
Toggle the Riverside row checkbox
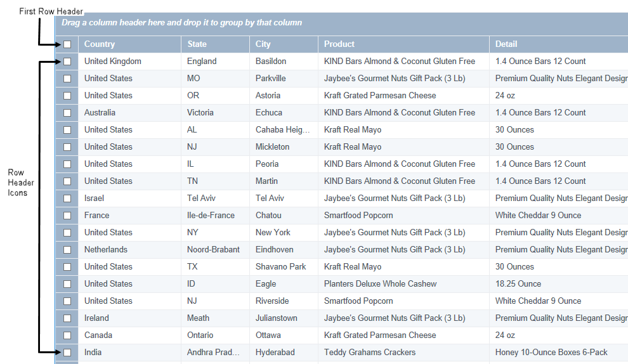click(67, 301)
